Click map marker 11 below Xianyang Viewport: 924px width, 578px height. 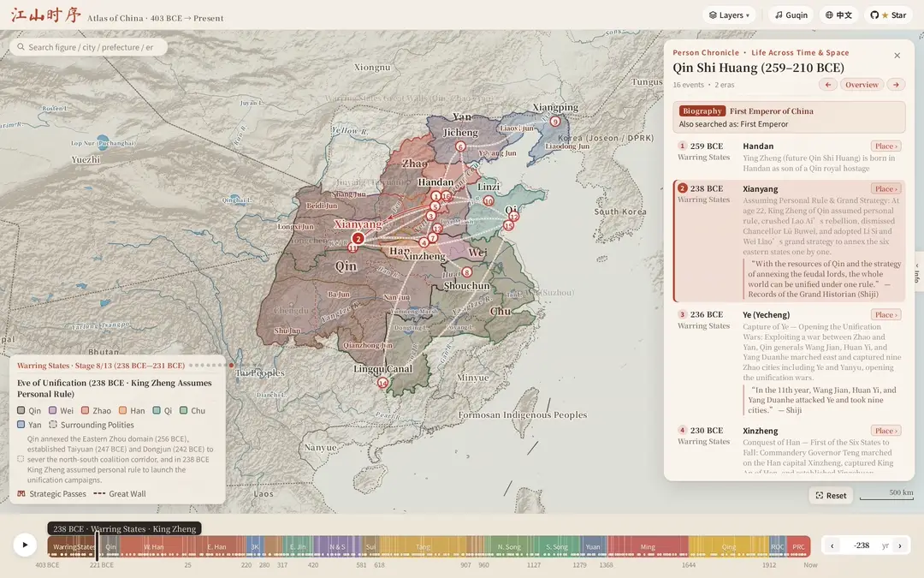(x=352, y=248)
